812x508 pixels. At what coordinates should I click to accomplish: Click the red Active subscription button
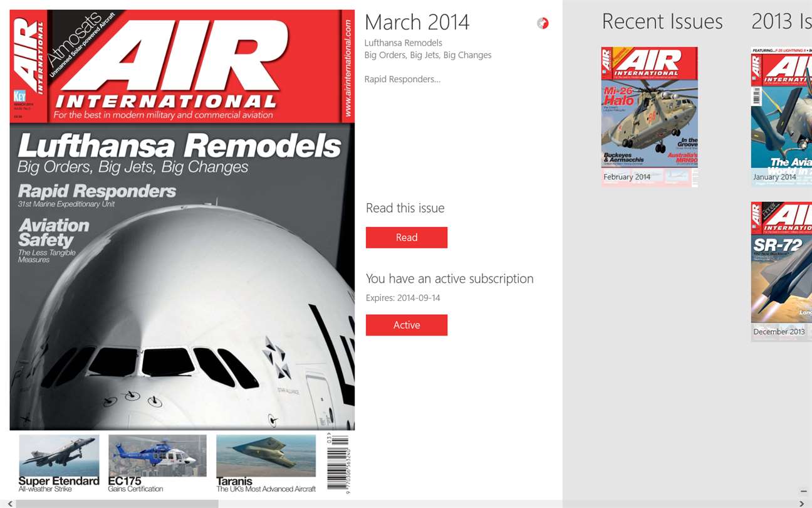point(407,325)
